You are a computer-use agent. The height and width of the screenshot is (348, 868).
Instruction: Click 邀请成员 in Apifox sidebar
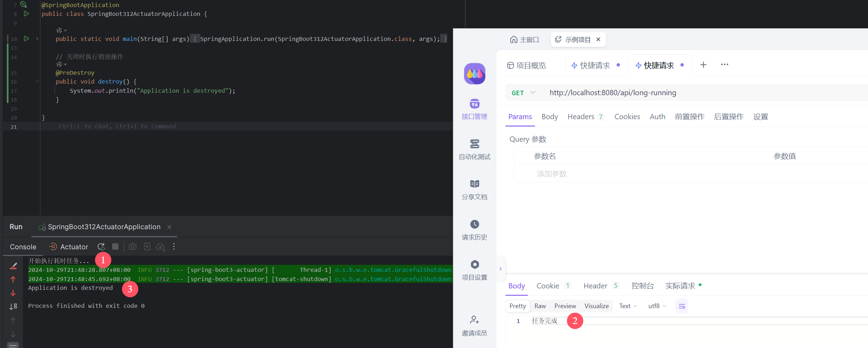474,326
